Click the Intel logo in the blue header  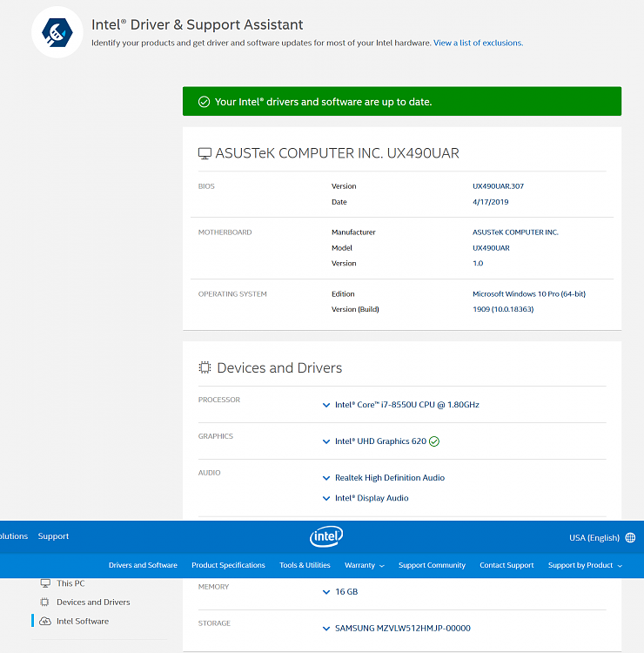(325, 536)
